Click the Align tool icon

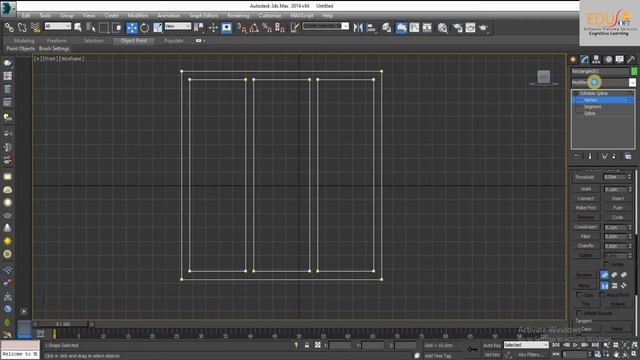(371, 28)
